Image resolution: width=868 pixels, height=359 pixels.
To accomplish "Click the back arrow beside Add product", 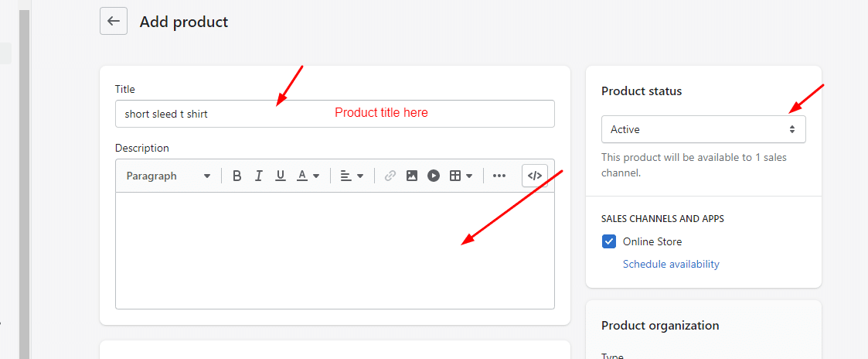I will coord(114,21).
